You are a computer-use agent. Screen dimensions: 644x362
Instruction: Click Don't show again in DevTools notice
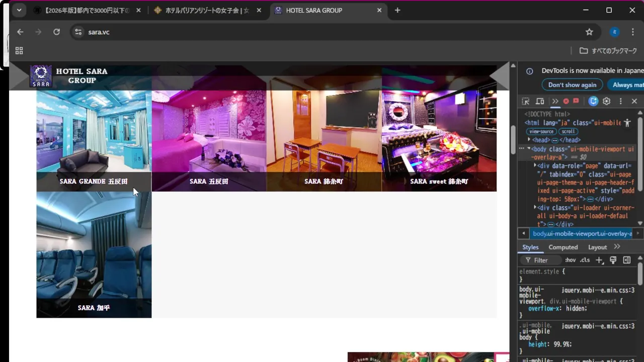[572, 85]
